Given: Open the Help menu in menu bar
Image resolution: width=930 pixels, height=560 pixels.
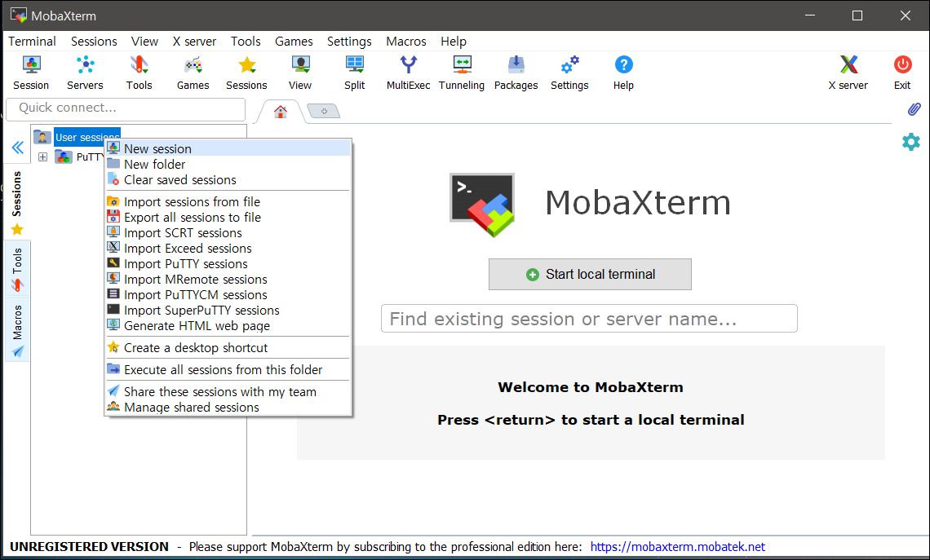Looking at the screenshot, I should [453, 42].
